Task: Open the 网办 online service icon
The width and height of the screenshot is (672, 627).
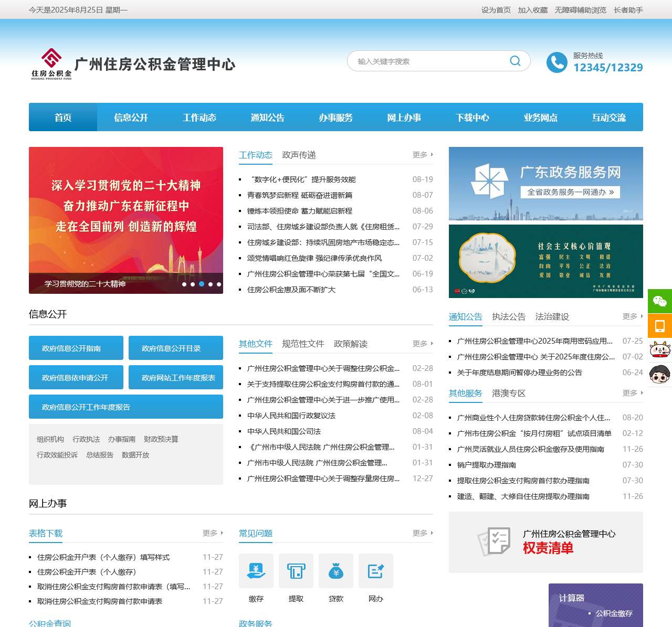Action: (376, 571)
